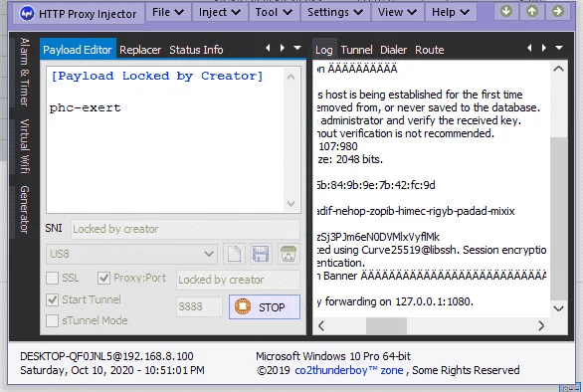Open the File menu

click(168, 12)
